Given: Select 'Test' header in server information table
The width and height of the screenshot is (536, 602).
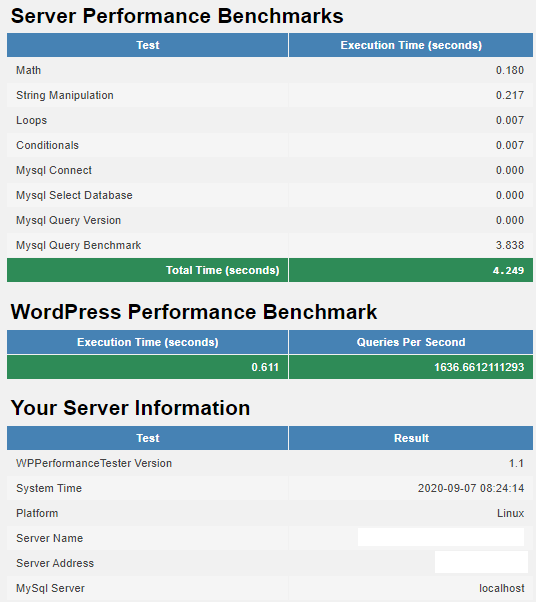Looking at the screenshot, I should pos(147,438).
